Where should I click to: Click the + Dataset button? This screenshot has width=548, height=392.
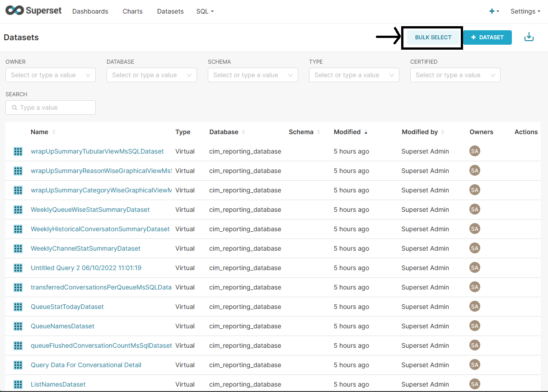487,37
